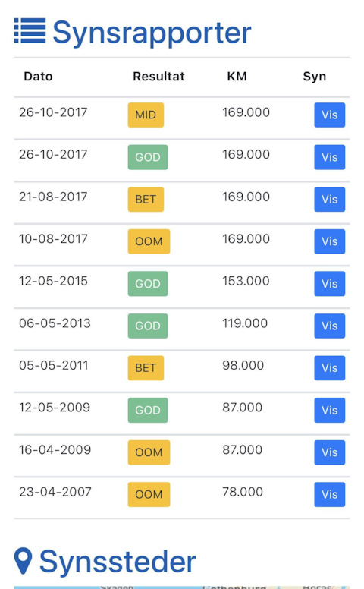Screen dimensions: 364x589
Task: Open the 12-05-2009 inspection report
Action: tap(329, 410)
